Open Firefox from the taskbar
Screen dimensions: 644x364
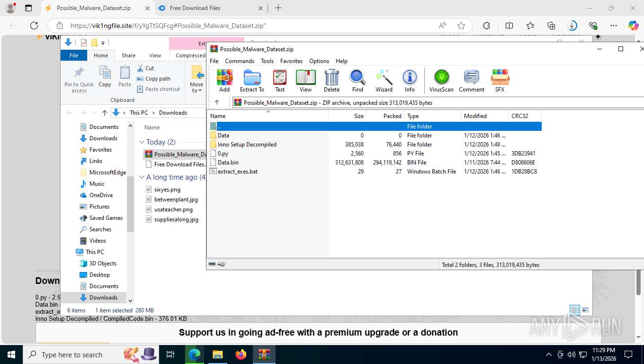pyautogui.click(x=241, y=355)
